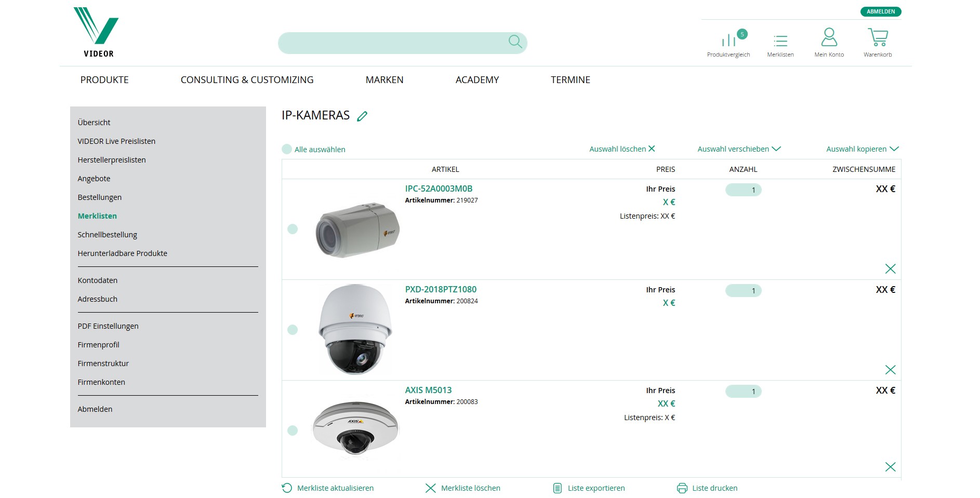Select the IPC-52A0003M0B row checkbox

click(293, 229)
